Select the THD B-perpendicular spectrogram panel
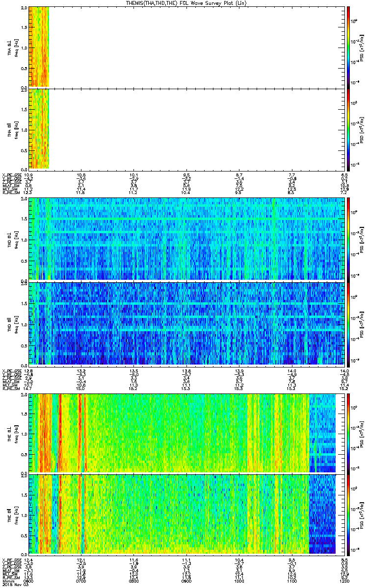This screenshot has height=588, width=368. tap(185, 239)
